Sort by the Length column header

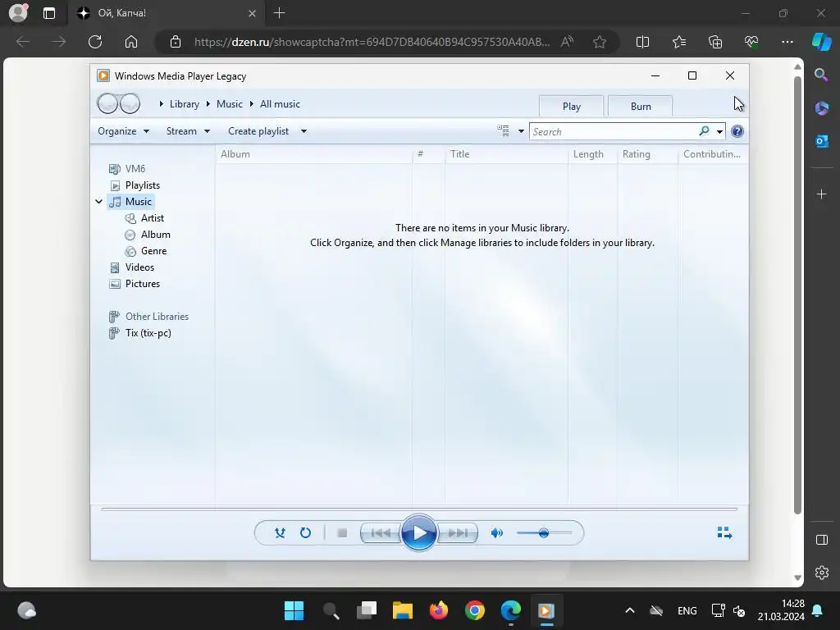point(592,154)
